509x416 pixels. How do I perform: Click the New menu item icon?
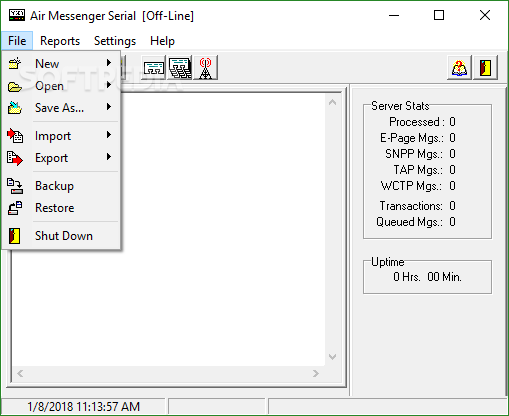tap(15, 63)
